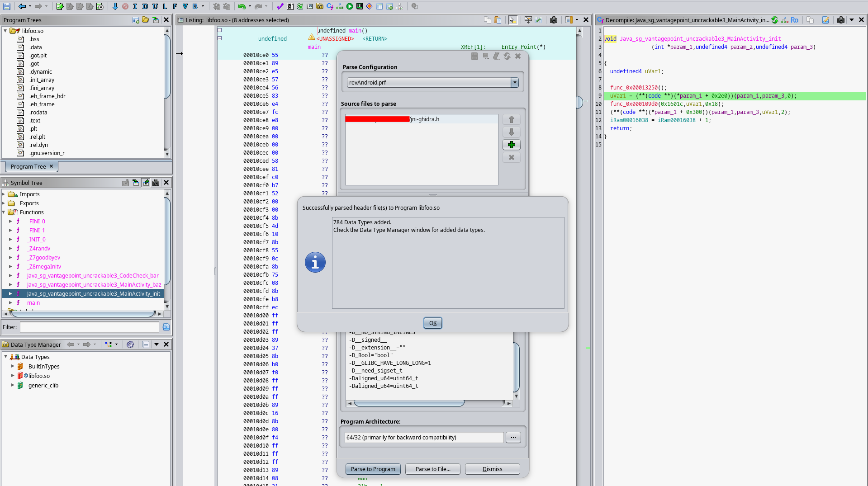The width and height of the screenshot is (868, 486).
Task: Toggle the Listing field format editor
Action: click(x=528, y=20)
